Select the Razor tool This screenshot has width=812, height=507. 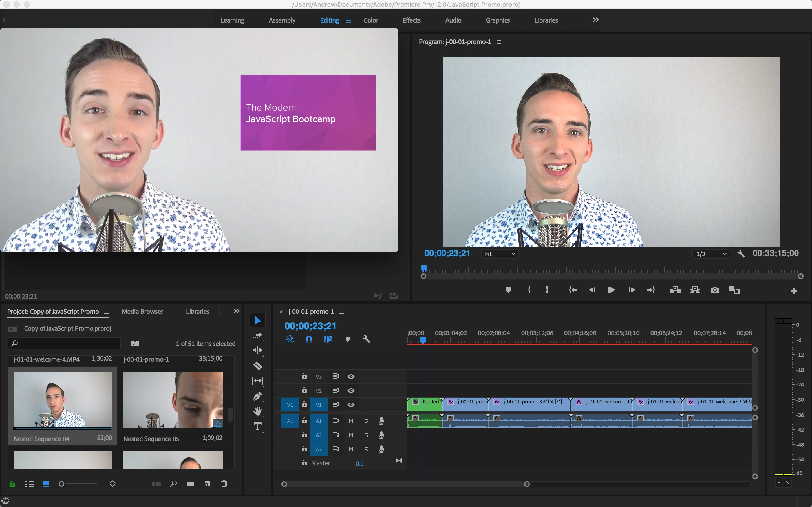point(257,366)
